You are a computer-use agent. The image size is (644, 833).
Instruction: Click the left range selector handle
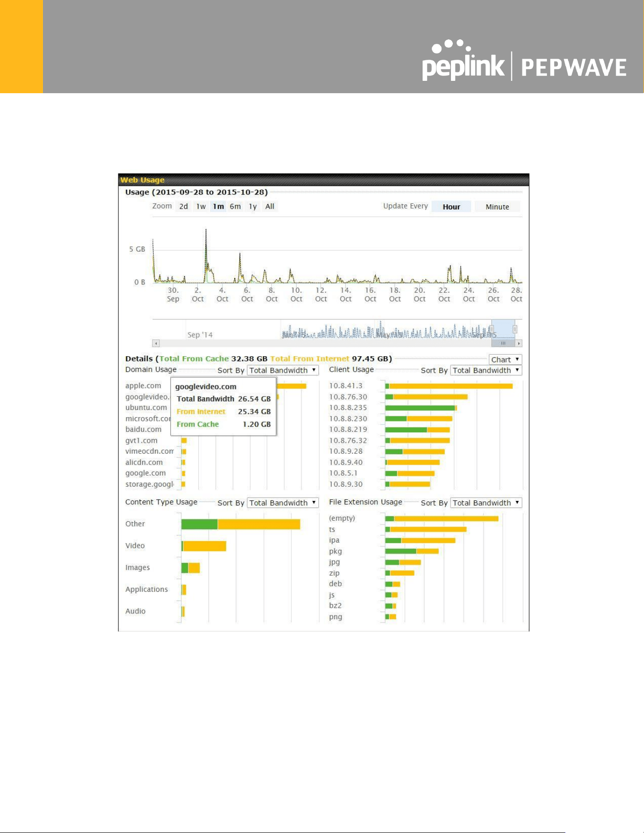[x=492, y=329]
